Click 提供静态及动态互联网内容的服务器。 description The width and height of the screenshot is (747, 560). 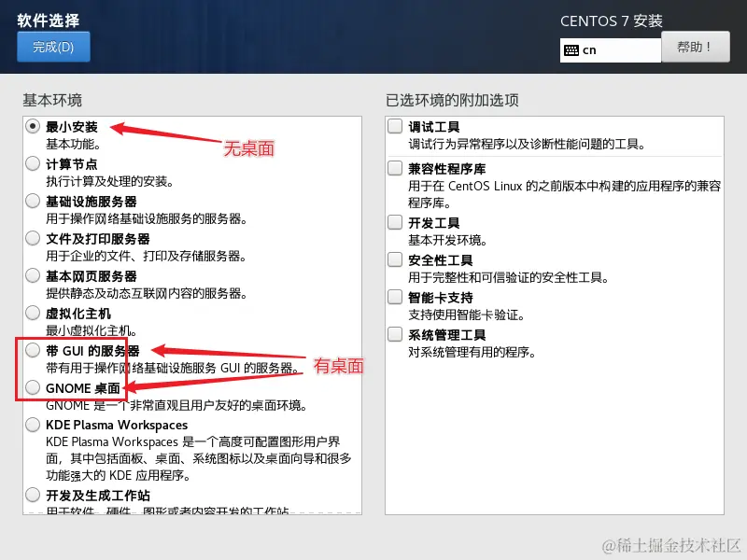click(147, 293)
